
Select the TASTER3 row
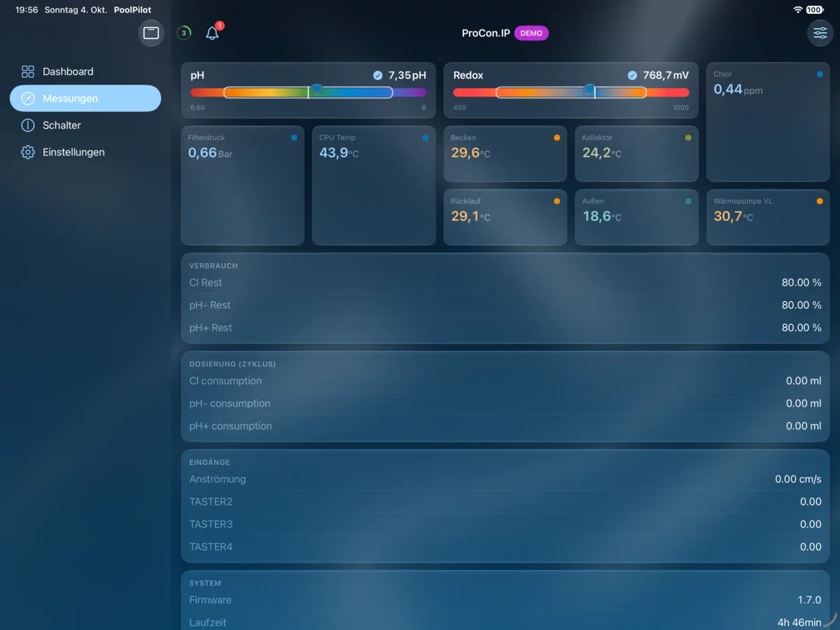click(505, 524)
